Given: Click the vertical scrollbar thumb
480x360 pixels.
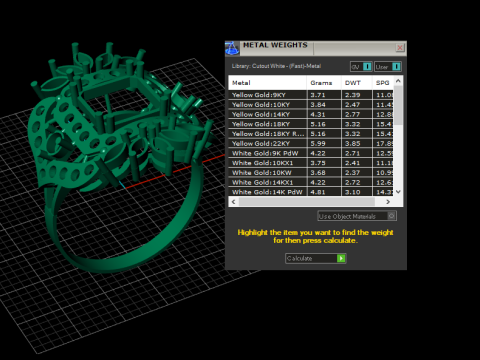Looking at the screenshot, I should [x=398, y=105].
